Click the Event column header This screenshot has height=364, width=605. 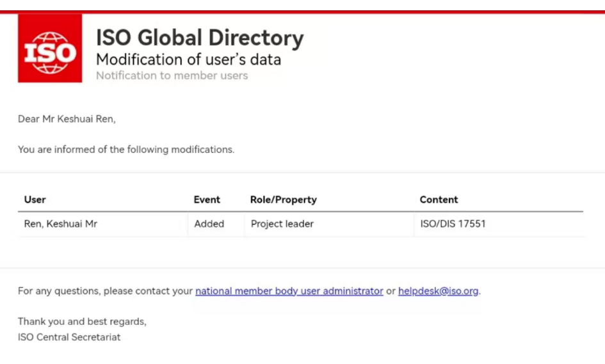click(x=207, y=200)
